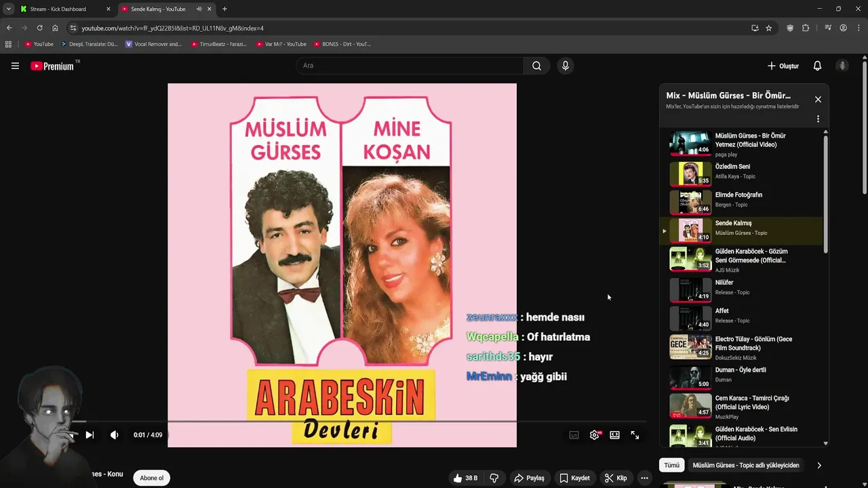Bookmark this page with star
Viewport: 868px width, 488px height.
tap(768, 28)
